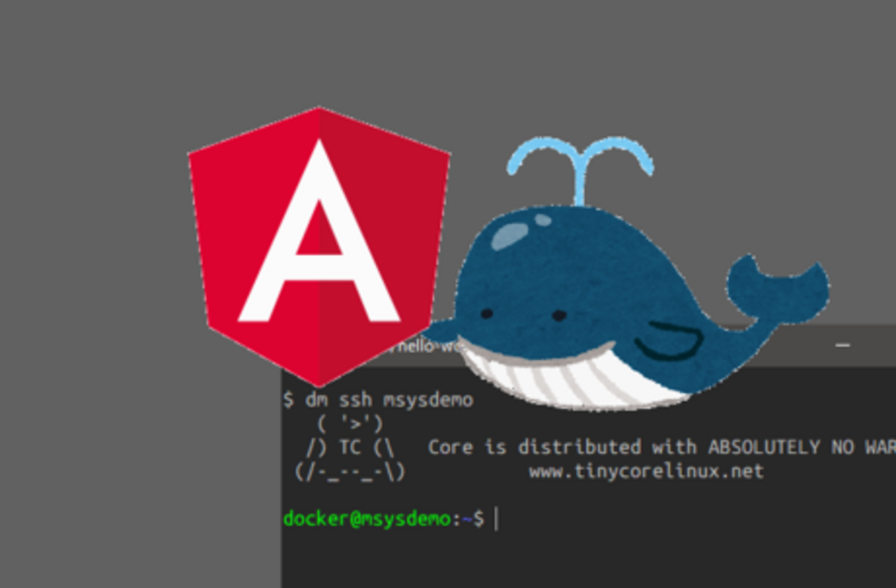Click the green docker@msysdemo prompt

tap(368, 518)
